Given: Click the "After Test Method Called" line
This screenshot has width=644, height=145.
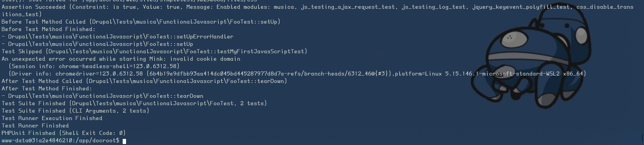Looking at the screenshot, I should (x=144, y=81).
